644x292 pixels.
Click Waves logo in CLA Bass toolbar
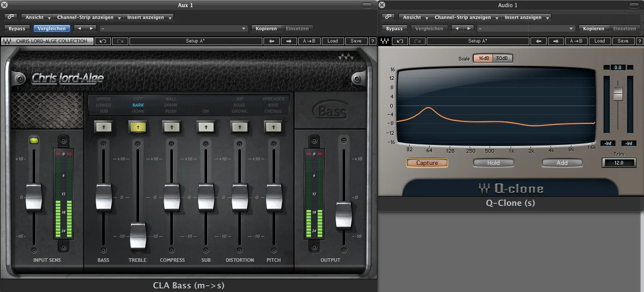point(8,41)
